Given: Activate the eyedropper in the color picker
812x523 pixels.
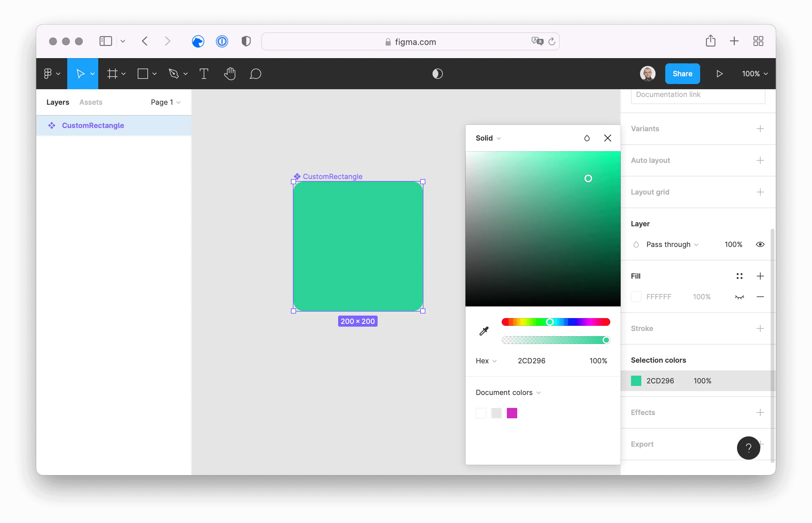Looking at the screenshot, I should pyautogui.click(x=484, y=331).
